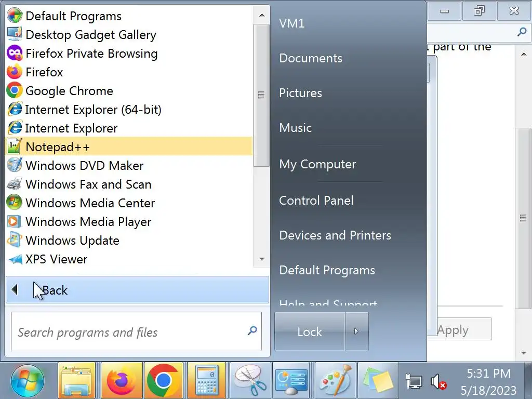
Task: Click the background window's vertical scrollbar thumb
Action: click(x=523, y=218)
